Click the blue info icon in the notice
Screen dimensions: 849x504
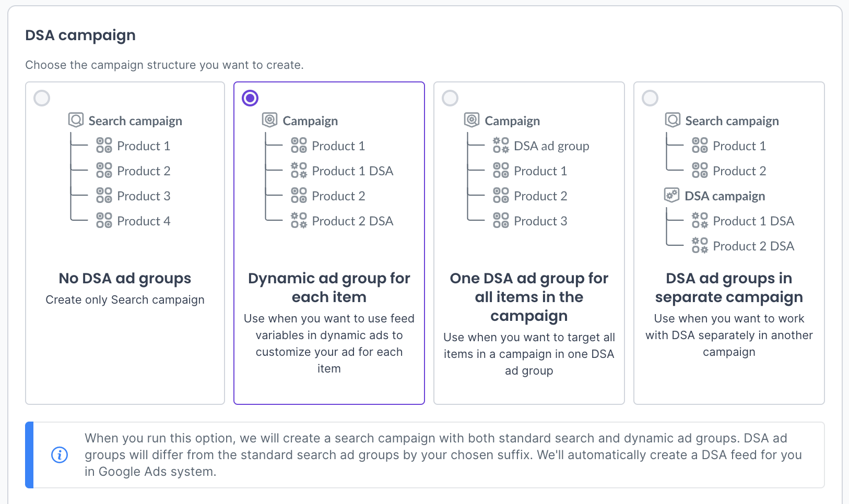60,455
